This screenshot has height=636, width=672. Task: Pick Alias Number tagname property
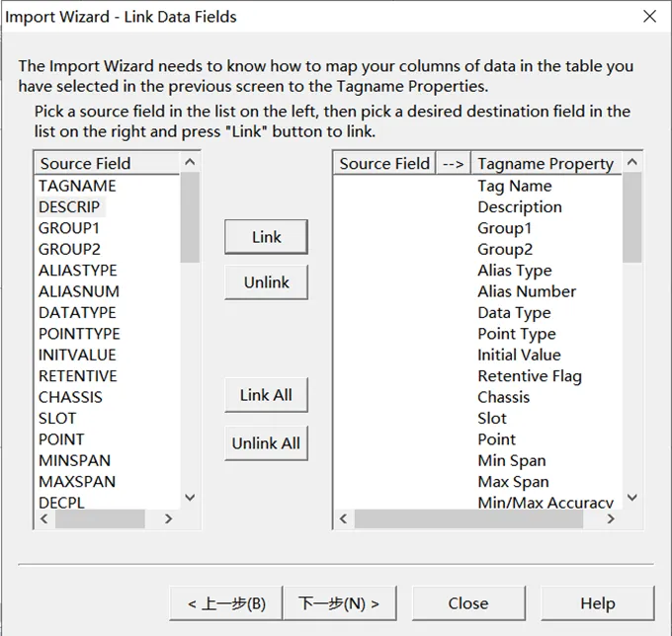(527, 291)
